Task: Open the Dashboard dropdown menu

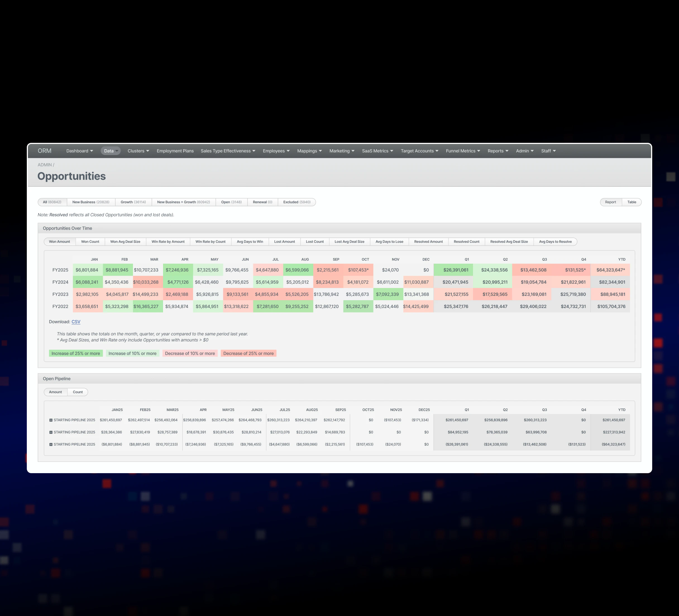Action: [80, 151]
